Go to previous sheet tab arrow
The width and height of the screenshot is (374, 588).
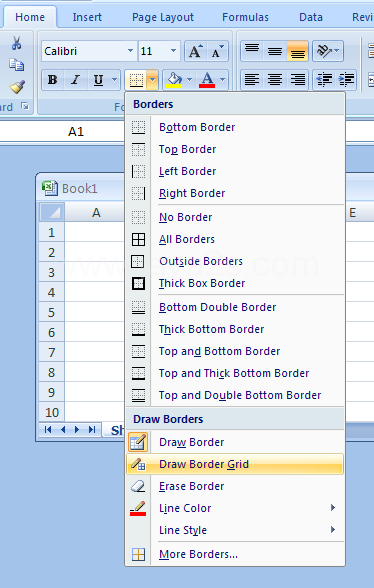[x=63, y=430]
